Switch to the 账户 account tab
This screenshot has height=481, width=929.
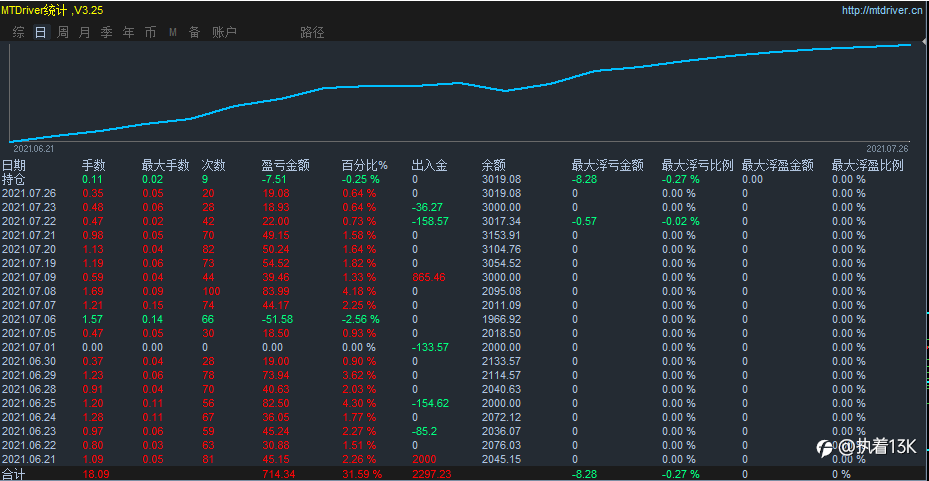point(224,32)
